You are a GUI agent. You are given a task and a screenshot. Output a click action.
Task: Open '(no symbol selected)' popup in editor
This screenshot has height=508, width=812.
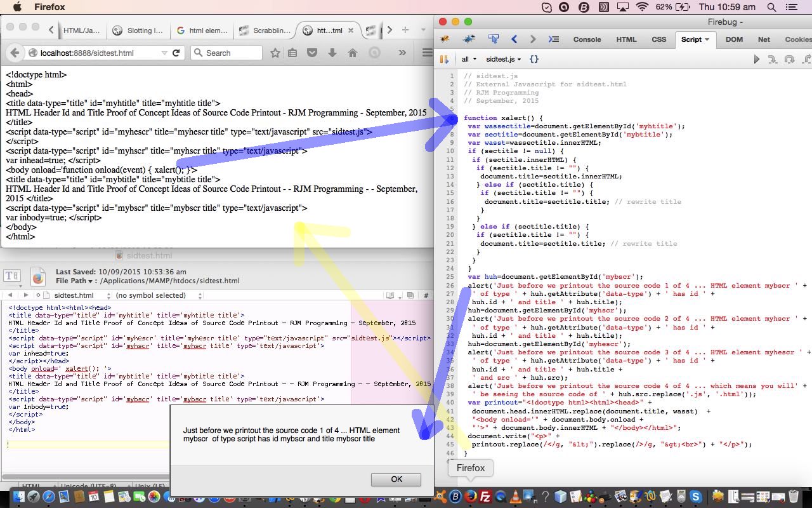159,295
